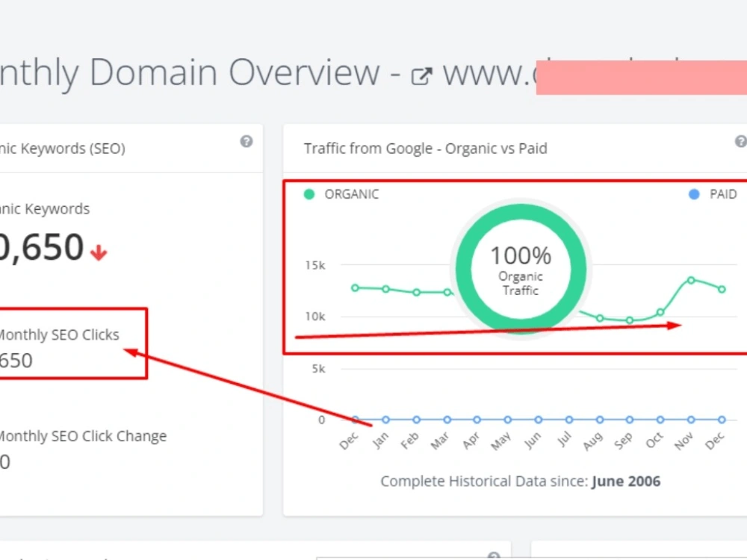The image size is (747, 560).
Task: Open help icon in Organic Keywords card
Action: click(x=247, y=141)
